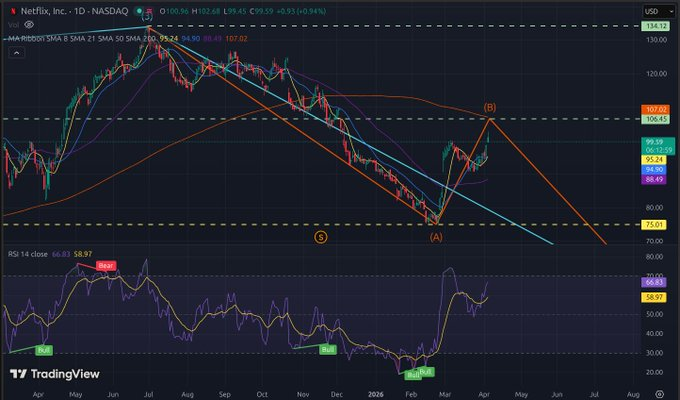Click the 58.97 RSI axis label
Screen dimensions: 680x400
coord(654,297)
